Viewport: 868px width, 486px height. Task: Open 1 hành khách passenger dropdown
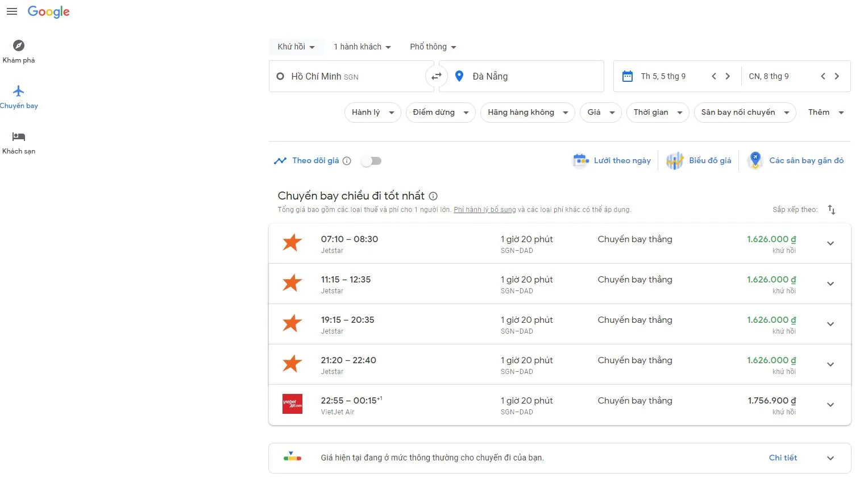(x=362, y=47)
